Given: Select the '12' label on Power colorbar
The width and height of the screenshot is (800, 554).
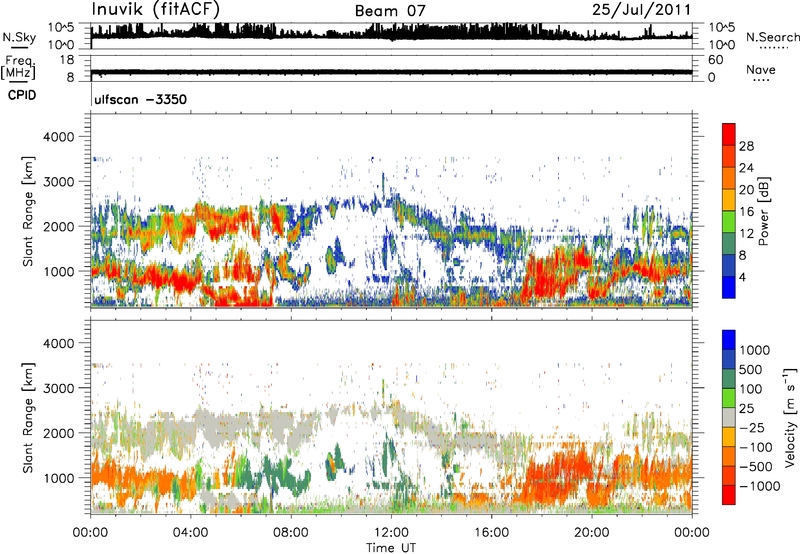Looking at the screenshot, I should (746, 234).
